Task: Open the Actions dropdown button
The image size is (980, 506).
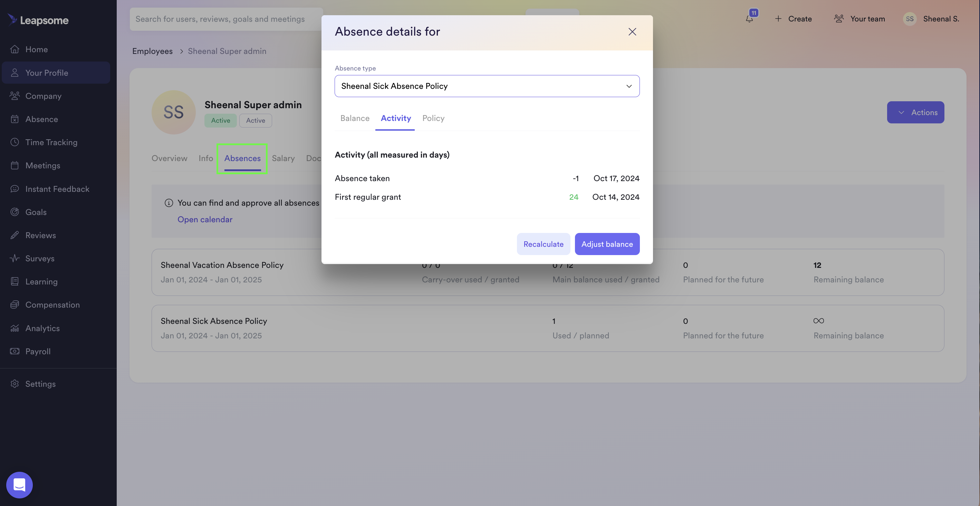Action: click(x=915, y=112)
